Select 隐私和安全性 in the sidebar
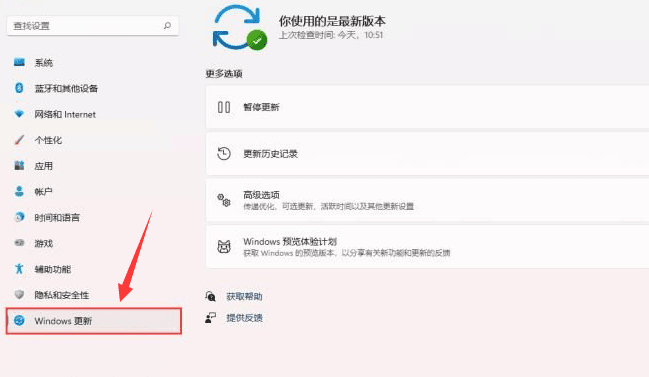The image size is (649, 377). tap(93, 295)
